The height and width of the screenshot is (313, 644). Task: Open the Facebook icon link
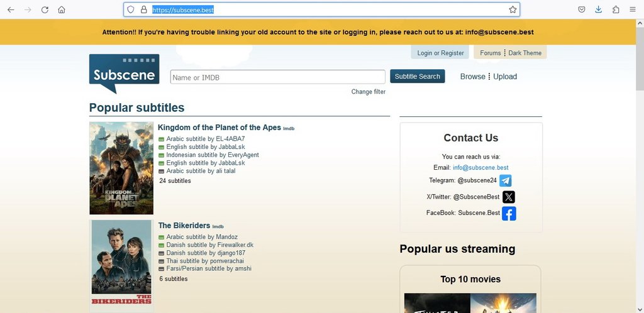pos(509,213)
